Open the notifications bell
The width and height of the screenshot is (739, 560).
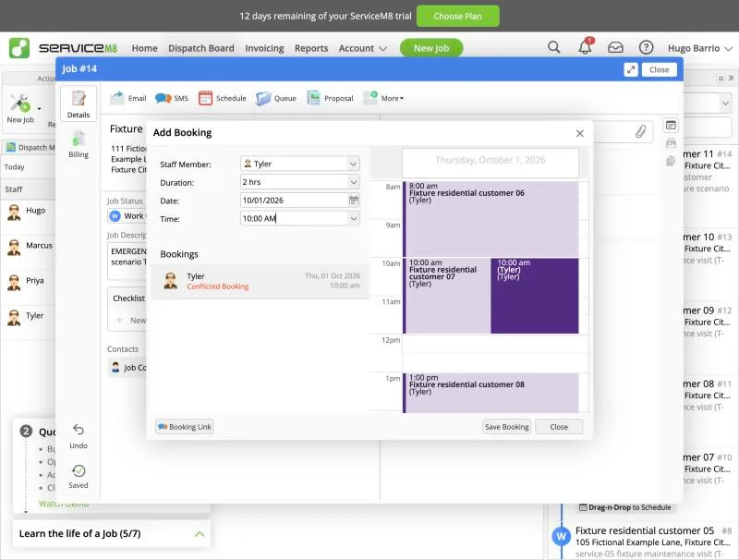point(586,46)
